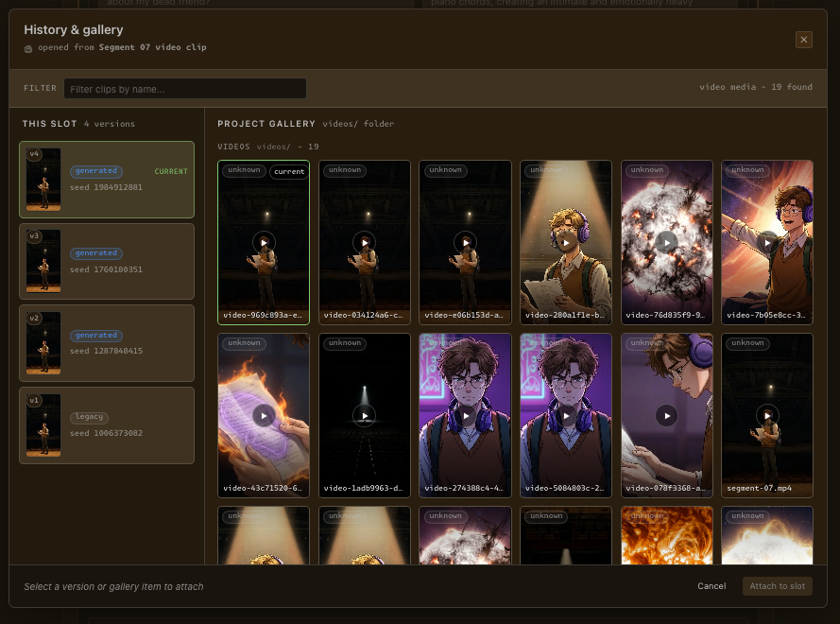The image size is (840, 624).
Task: Play video-280a1f1e clip preview
Action: click(566, 243)
